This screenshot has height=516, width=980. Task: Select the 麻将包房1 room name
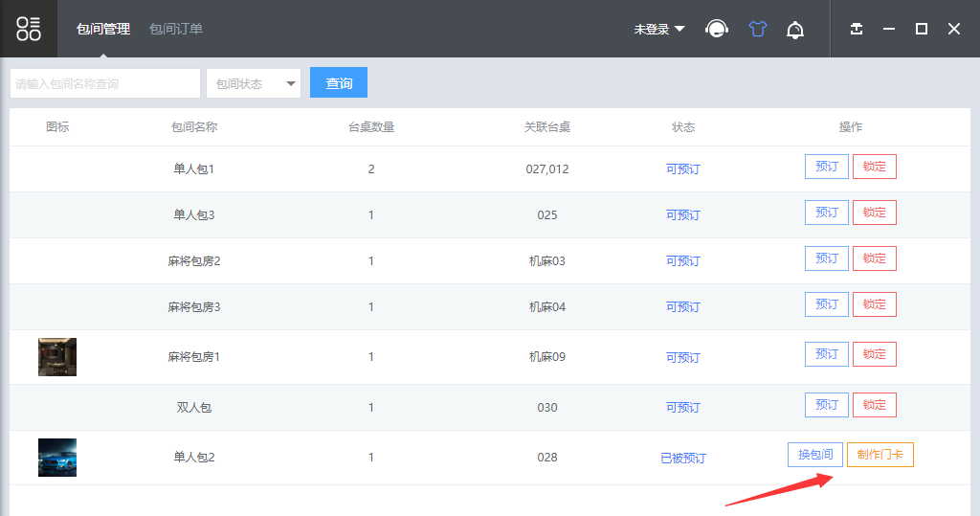click(193, 357)
